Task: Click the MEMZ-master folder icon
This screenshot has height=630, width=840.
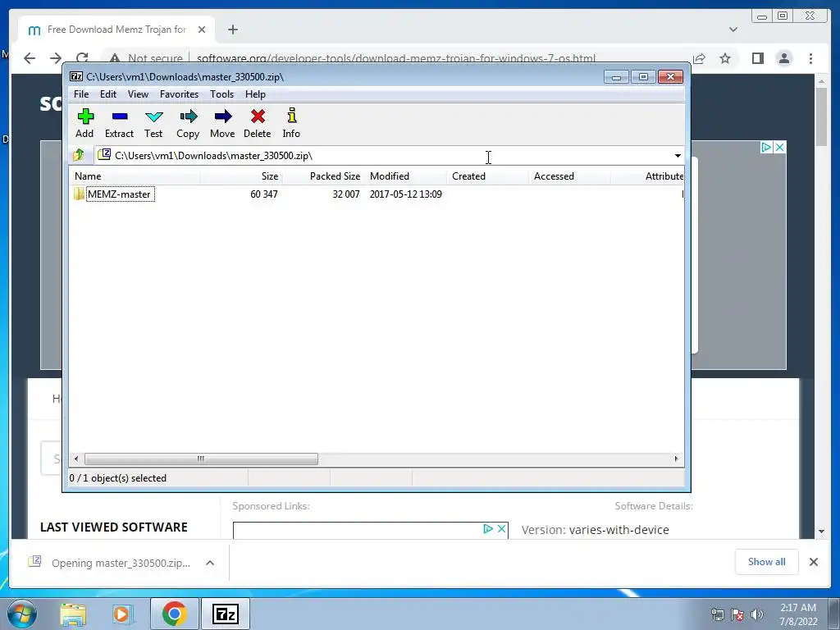Action: tap(80, 194)
